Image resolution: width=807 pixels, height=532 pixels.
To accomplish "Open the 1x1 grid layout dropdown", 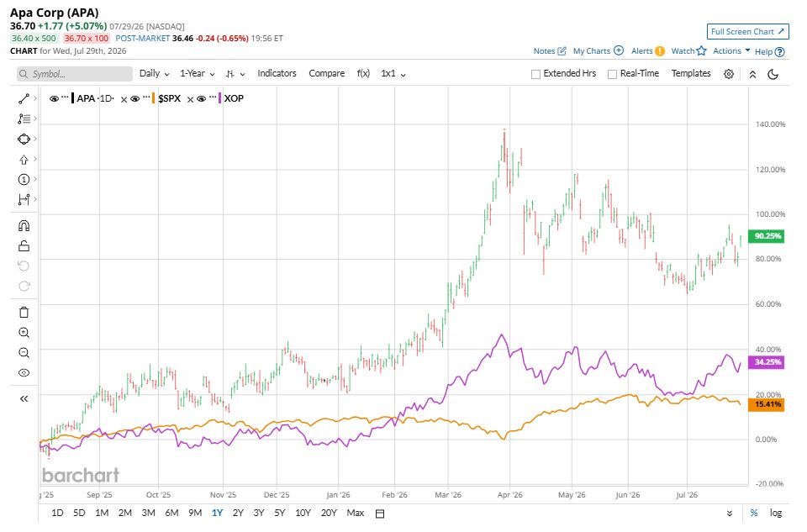I will coord(393,74).
